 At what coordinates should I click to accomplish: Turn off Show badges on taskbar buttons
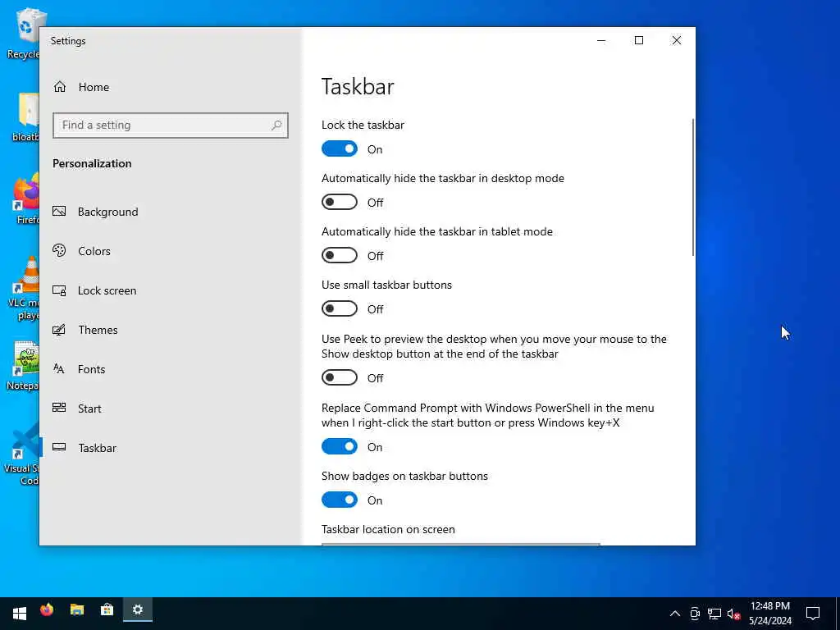pyautogui.click(x=339, y=500)
